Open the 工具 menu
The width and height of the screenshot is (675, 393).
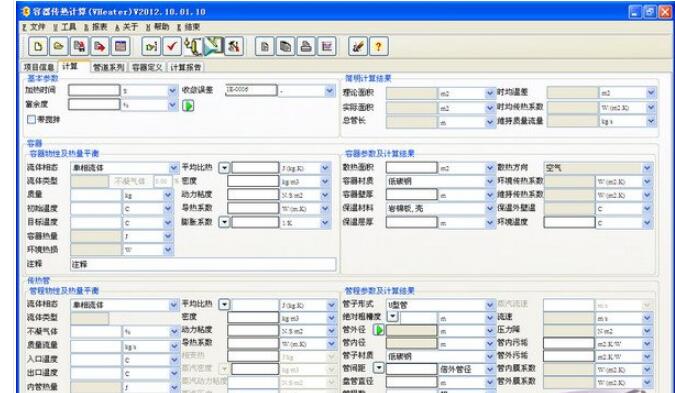pos(65,27)
